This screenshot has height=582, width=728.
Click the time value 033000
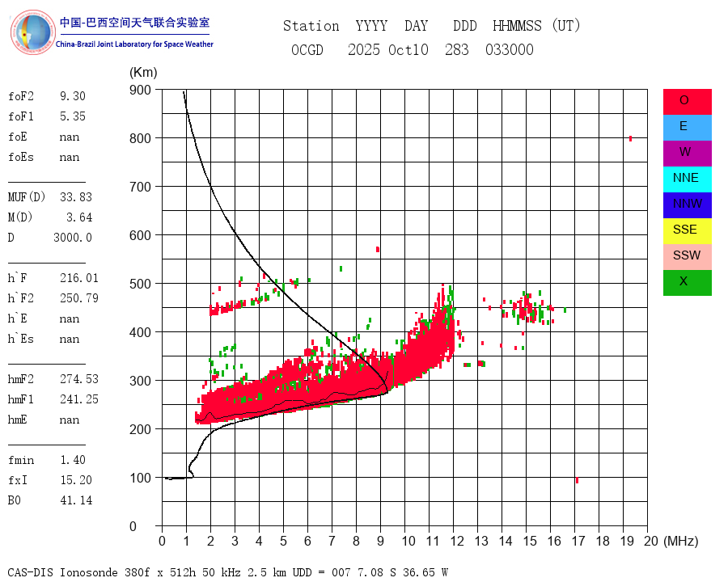pyautogui.click(x=510, y=49)
